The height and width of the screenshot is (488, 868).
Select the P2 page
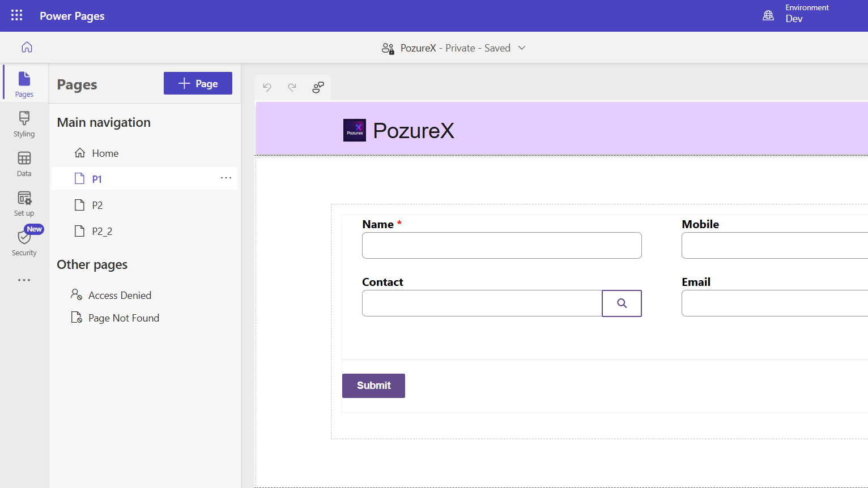144,205
